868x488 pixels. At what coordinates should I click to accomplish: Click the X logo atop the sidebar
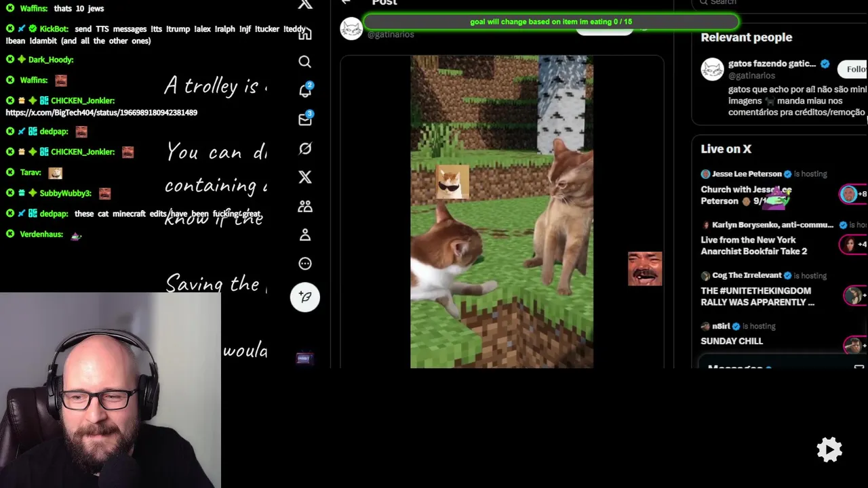tap(305, 4)
